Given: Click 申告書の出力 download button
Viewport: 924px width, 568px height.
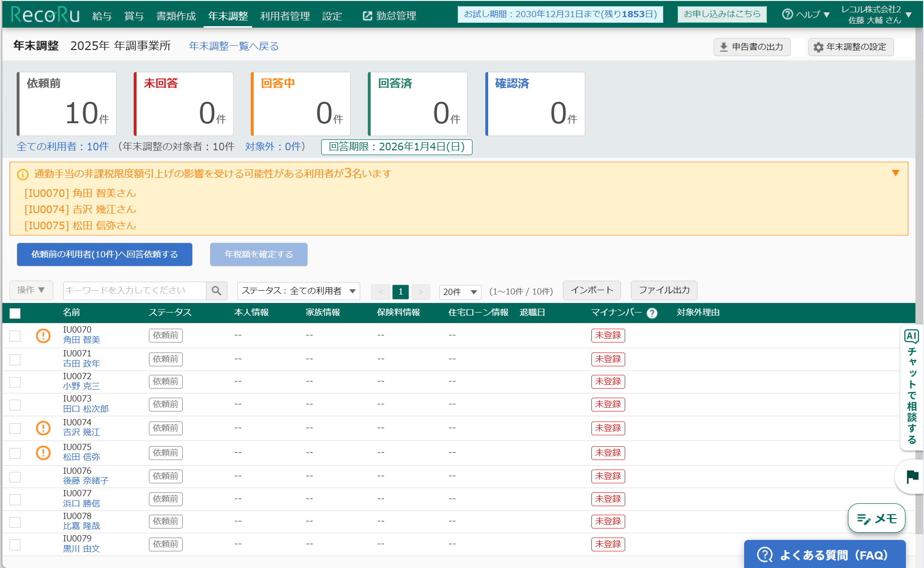Looking at the screenshot, I should pyautogui.click(x=752, y=47).
